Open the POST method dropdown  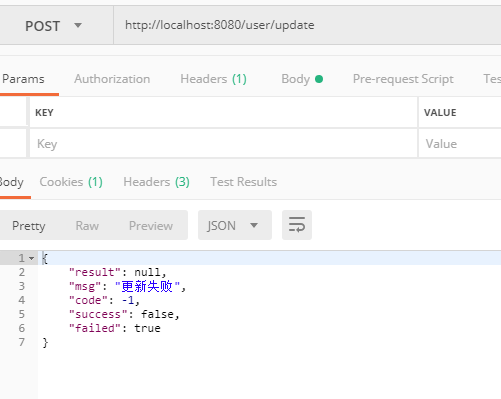click(x=53, y=26)
